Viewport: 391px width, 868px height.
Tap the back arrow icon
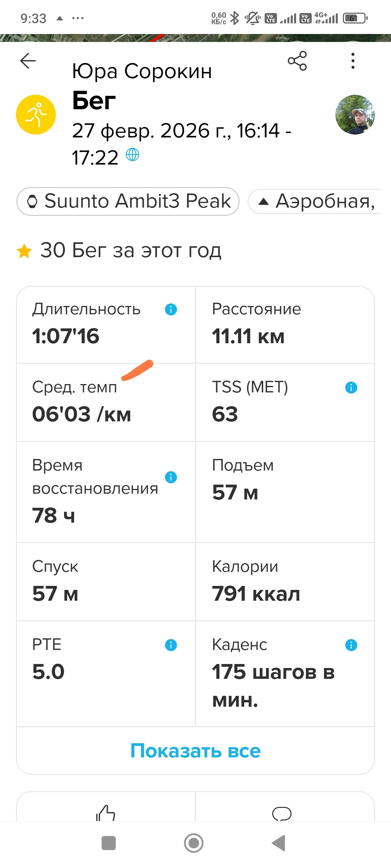click(28, 60)
